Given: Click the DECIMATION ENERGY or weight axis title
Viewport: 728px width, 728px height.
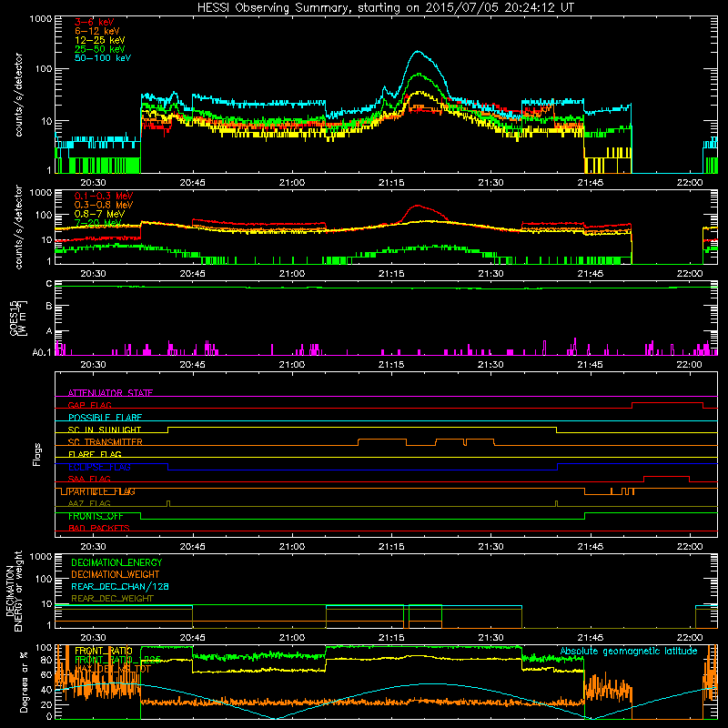Looking at the screenshot, I should click(14, 591).
